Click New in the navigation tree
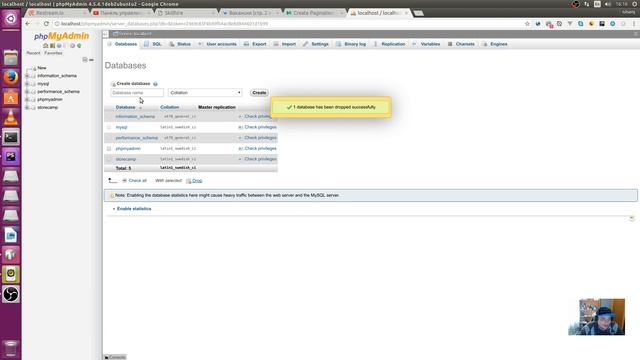 [x=42, y=68]
